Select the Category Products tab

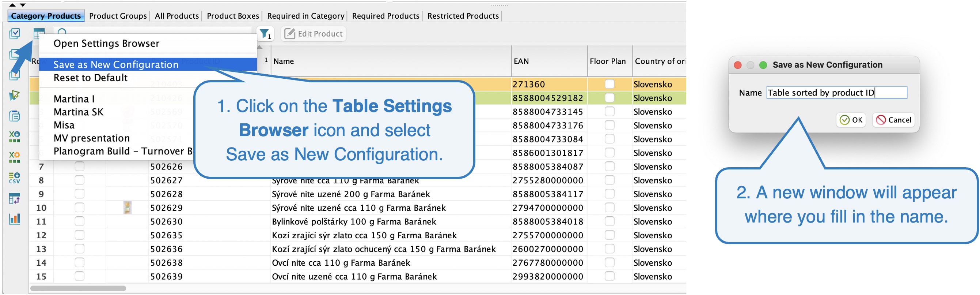click(46, 16)
